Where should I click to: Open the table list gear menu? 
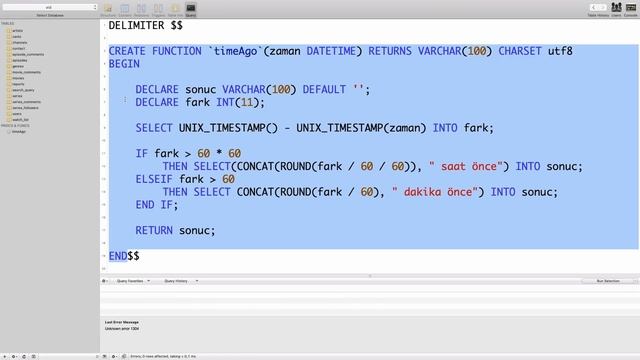point(14,356)
